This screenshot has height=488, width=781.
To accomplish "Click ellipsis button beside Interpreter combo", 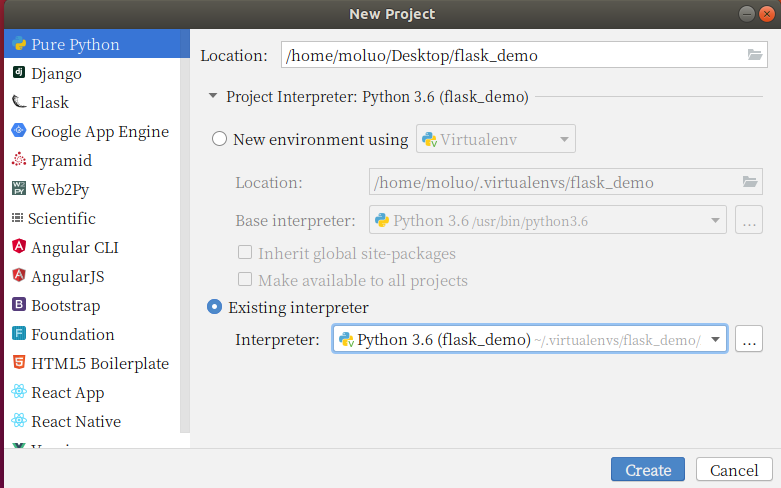I will [749, 339].
